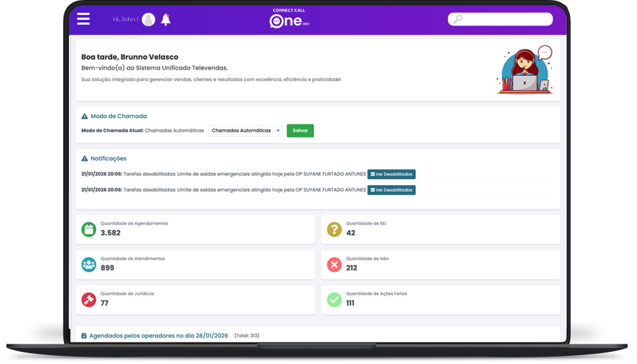Click first Ver Desabilitados button
The width and height of the screenshot is (637, 364).
click(392, 174)
